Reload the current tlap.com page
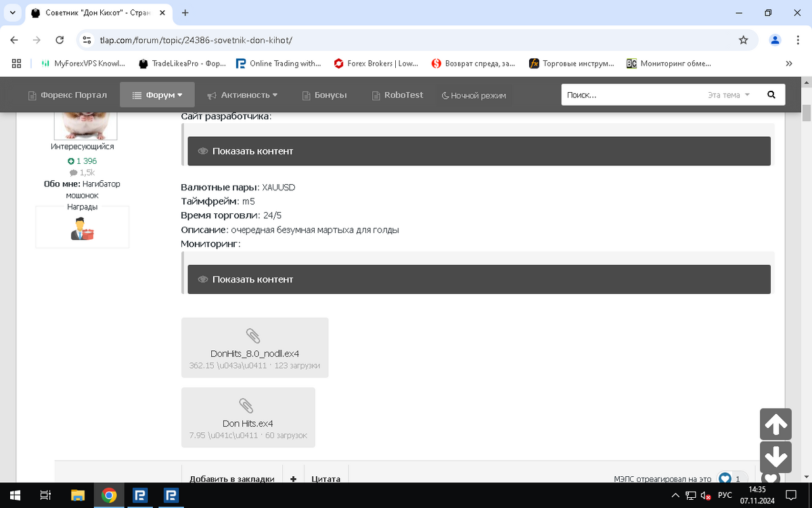The image size is (812, 508). pyautogui.click(x=60, y=40)
